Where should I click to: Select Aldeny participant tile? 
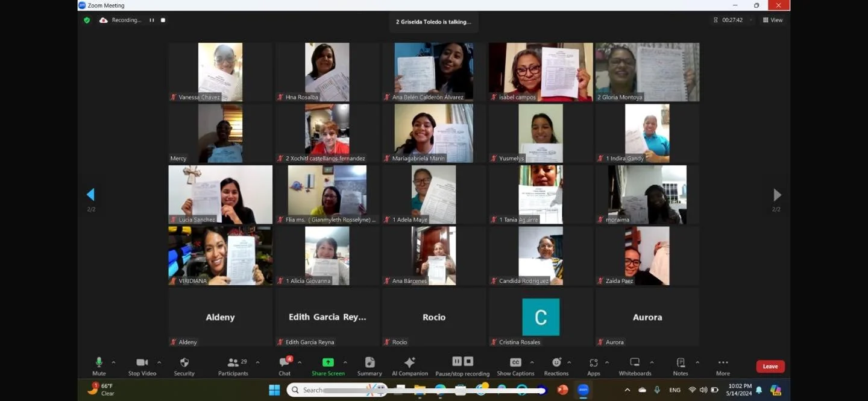(x=220, y=317)
